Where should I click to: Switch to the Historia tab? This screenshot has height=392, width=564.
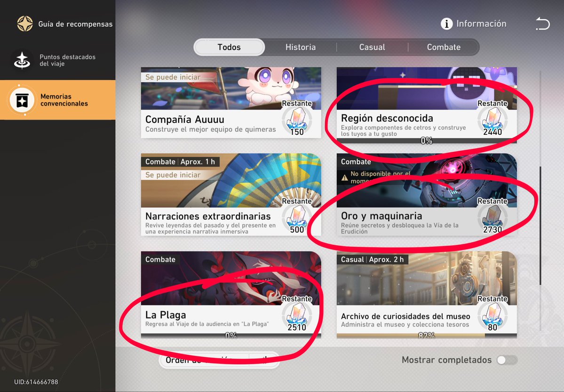point(300,47)
